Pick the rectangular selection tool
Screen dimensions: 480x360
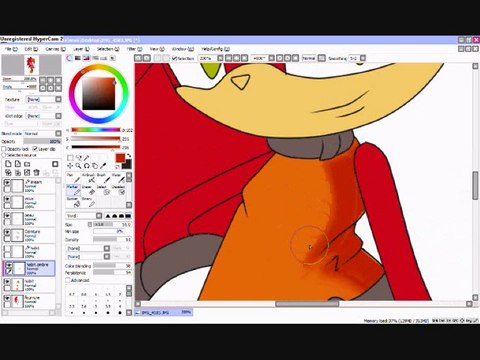click(70, 158)
